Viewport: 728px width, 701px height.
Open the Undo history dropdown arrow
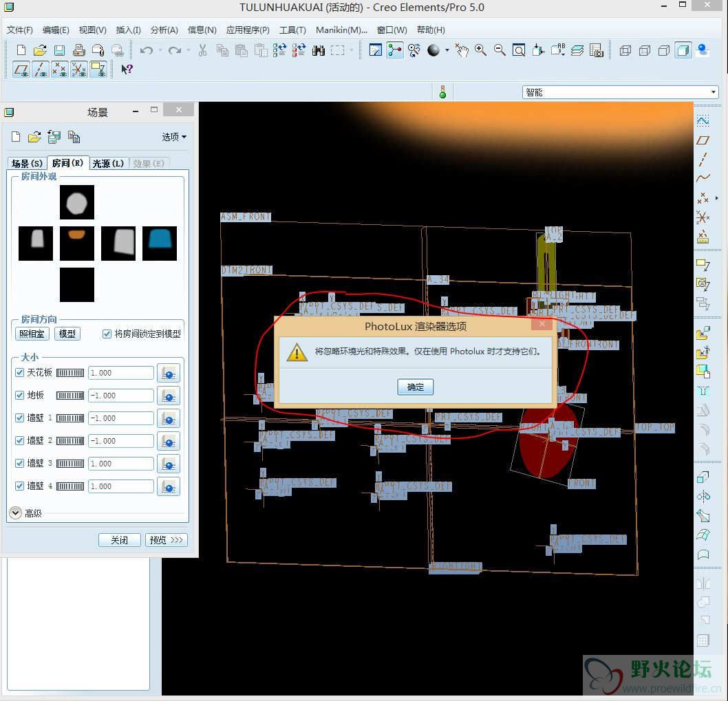[x=160, y=50]
